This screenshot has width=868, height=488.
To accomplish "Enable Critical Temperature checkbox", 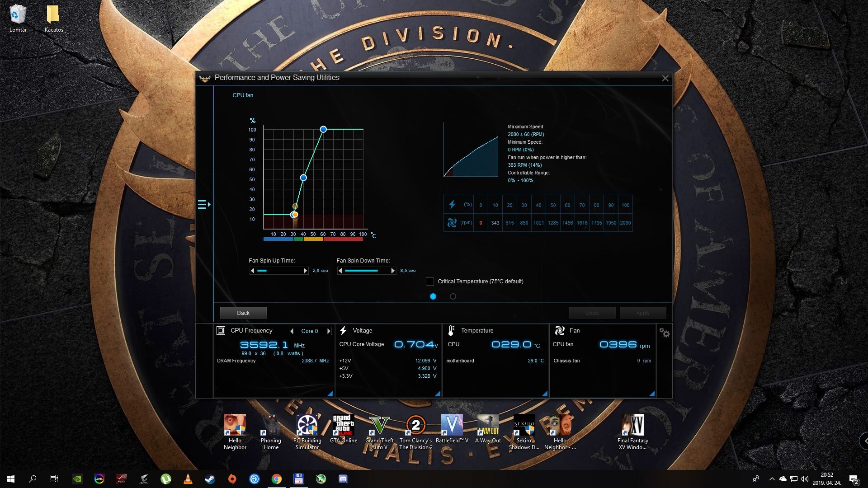I will tap(430, 282).
